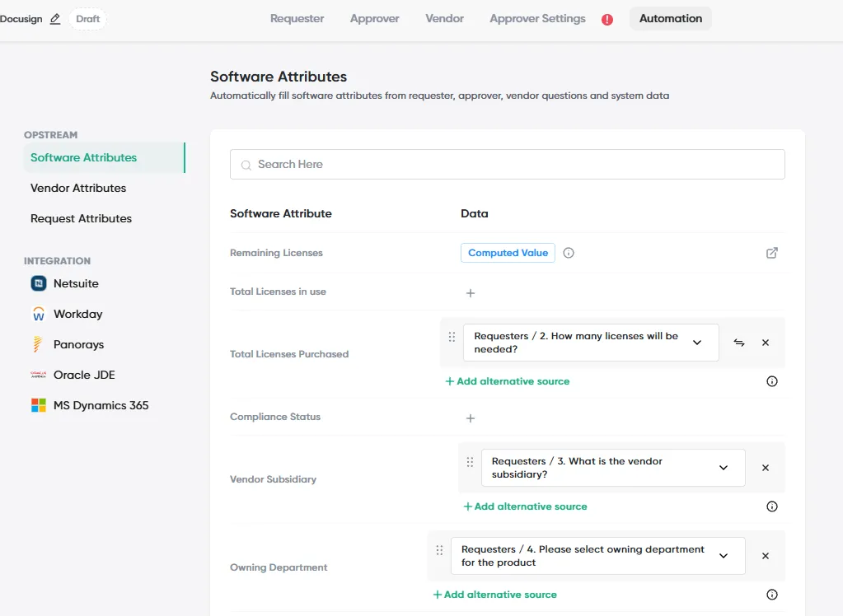Image resolution: width=843 pixels, height=616 pixels.
Task: Click info icon in Total Licenses Purchased row
Action: point(771,381)
